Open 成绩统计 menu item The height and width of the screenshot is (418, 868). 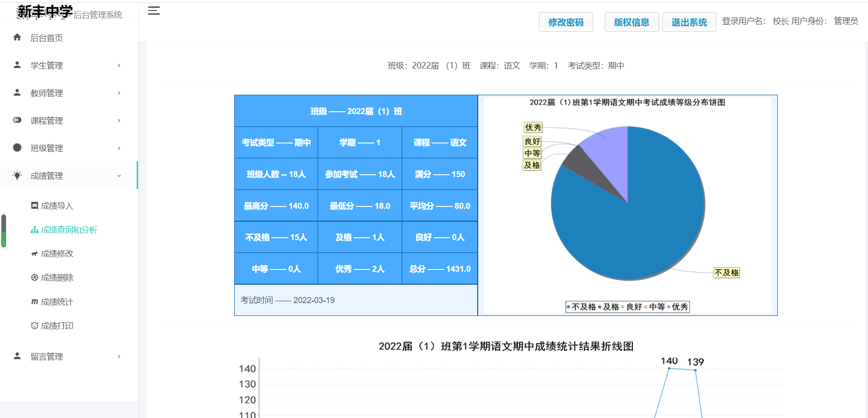(x=52, y=302)
